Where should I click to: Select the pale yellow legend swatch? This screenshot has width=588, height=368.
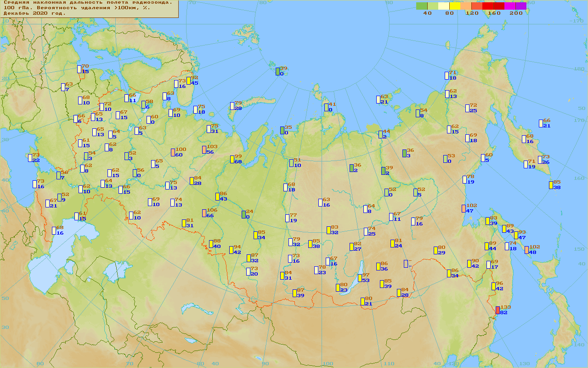point(444,6)
